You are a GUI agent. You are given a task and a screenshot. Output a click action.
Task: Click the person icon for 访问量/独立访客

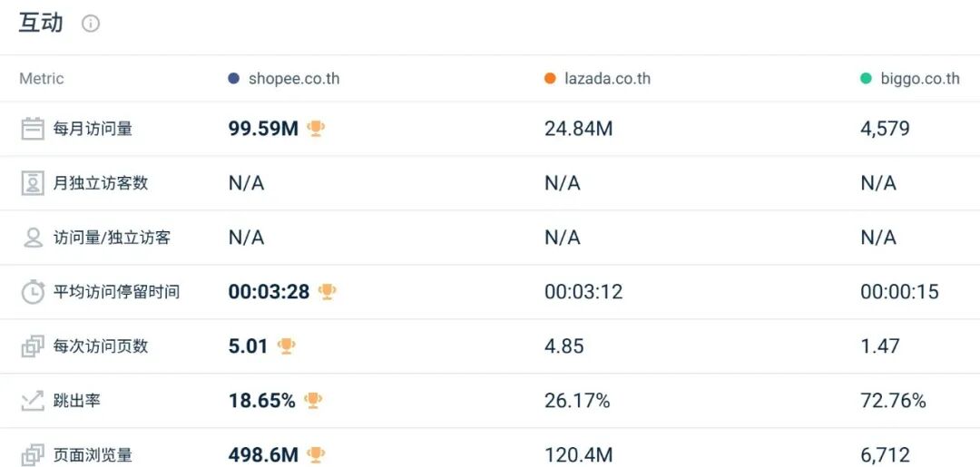[33, 238]
